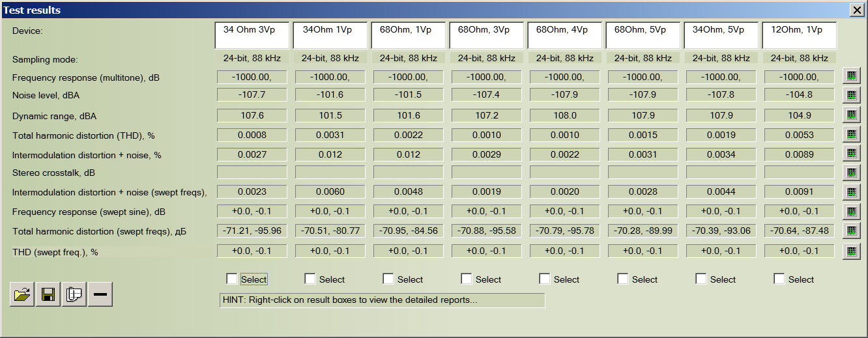This screenshot has height=338, width=868.
Task: Click noise level value -104.8
Action: pos(800,95)
